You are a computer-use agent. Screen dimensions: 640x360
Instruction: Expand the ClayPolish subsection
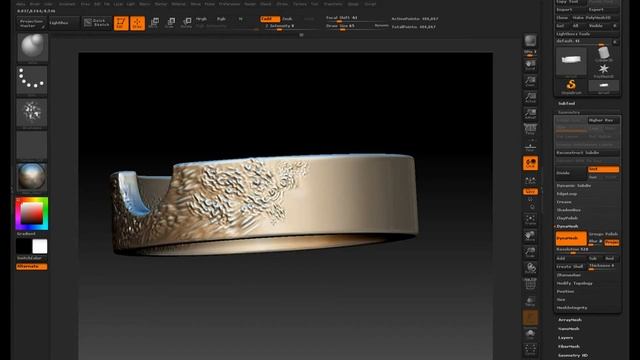[x=567, y=218]
